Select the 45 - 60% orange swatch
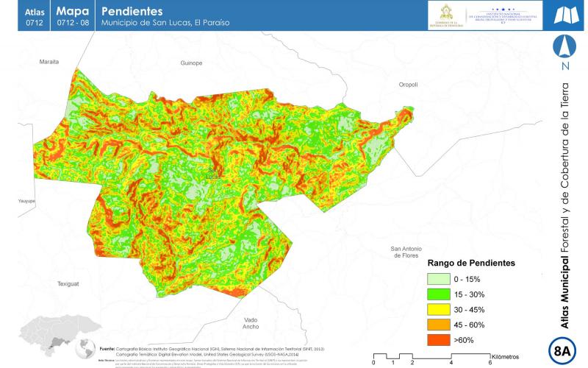This screenshot has width=588, height=368. 438,325
